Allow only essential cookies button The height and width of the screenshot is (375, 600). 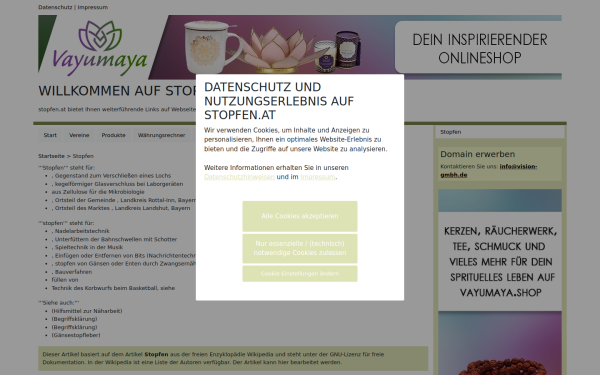pos(300,248)
